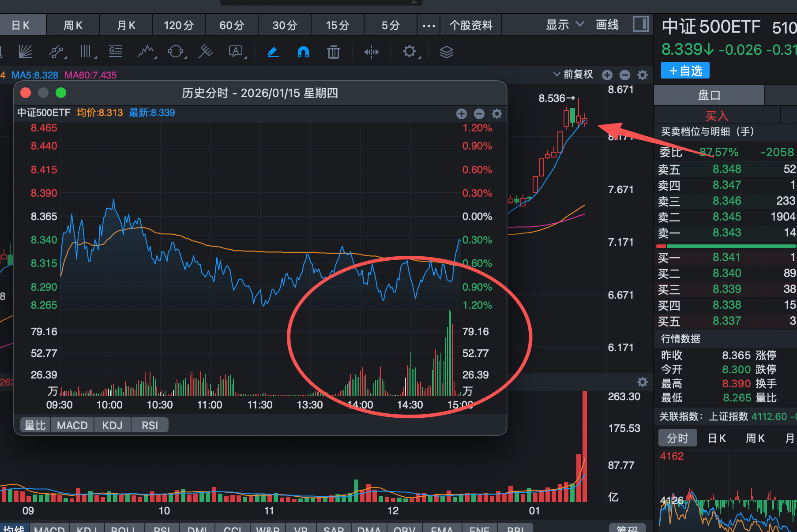Click the 买入 buy button

pos(717,115)
